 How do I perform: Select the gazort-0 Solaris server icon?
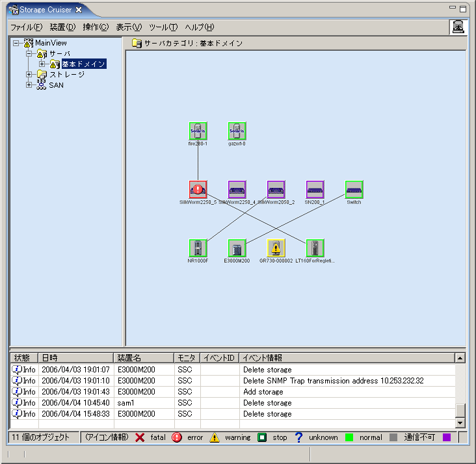pyautogui.click(x=237, y=131)
